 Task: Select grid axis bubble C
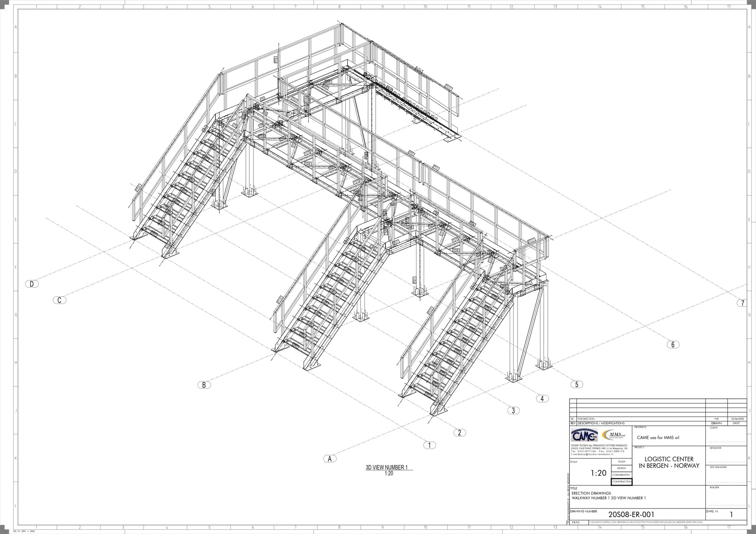click(59, 300)
